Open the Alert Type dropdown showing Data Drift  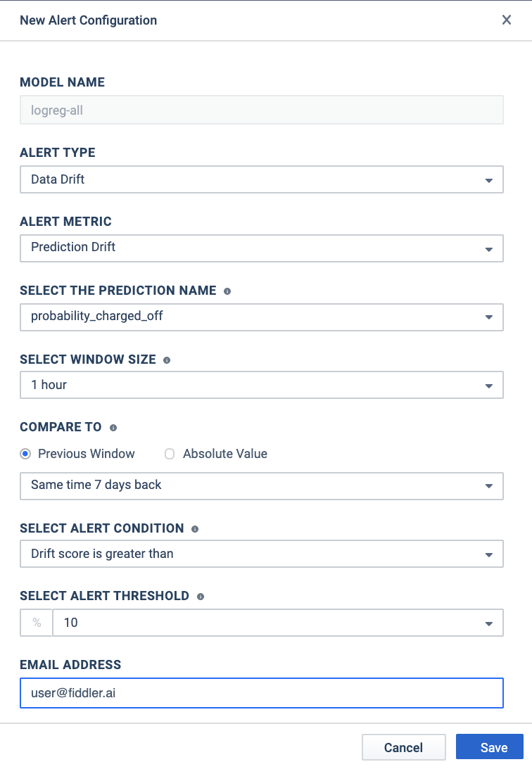pyautogui.click(x=261, y=179)
